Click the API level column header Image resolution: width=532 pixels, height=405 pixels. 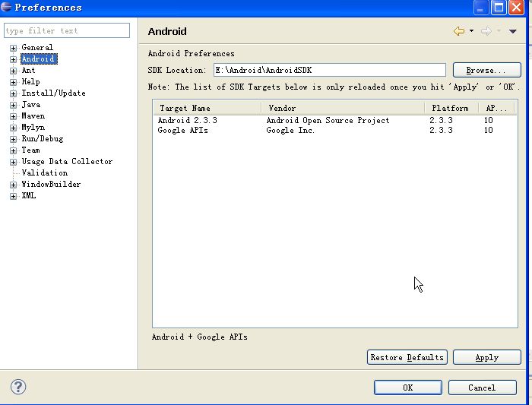[497, 108]
